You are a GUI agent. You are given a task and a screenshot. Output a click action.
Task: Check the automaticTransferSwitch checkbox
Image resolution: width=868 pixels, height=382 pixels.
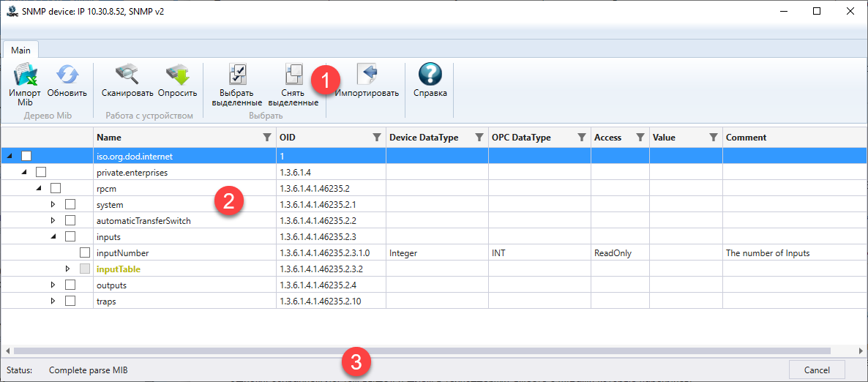pos(70,220)
